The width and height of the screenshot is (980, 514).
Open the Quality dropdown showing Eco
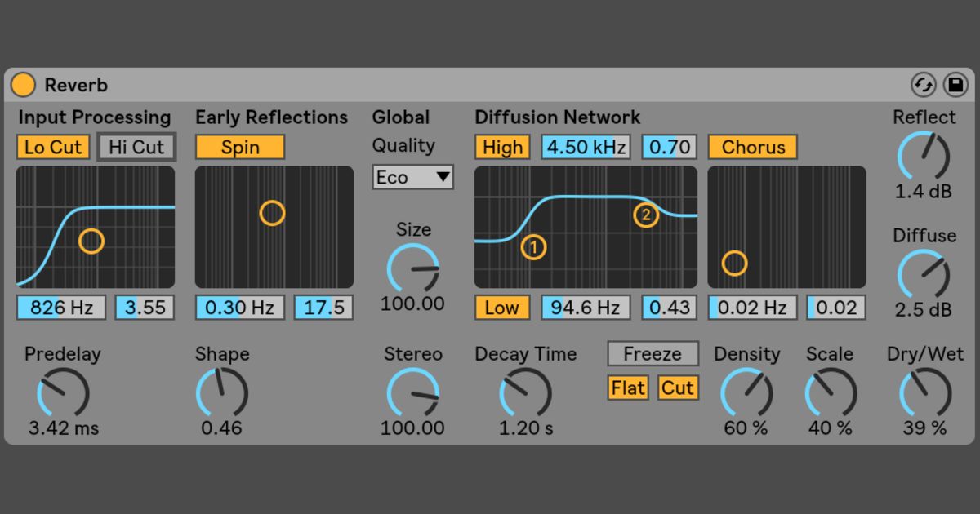(412, 177)
